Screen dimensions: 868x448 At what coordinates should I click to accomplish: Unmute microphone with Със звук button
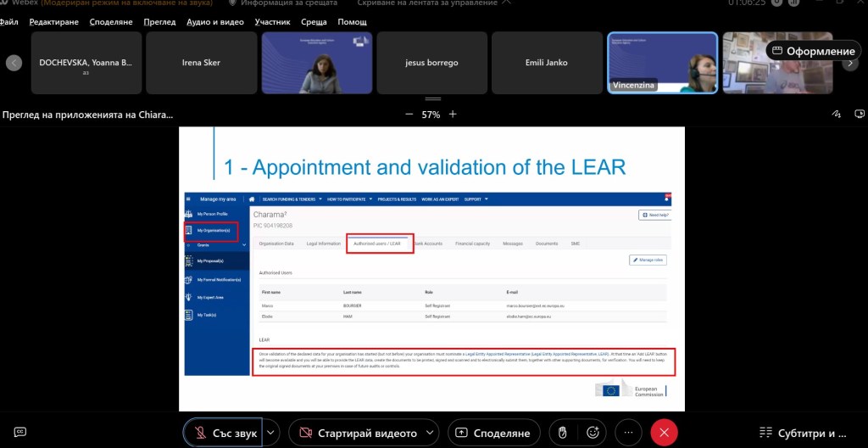[x=224, y=433]
